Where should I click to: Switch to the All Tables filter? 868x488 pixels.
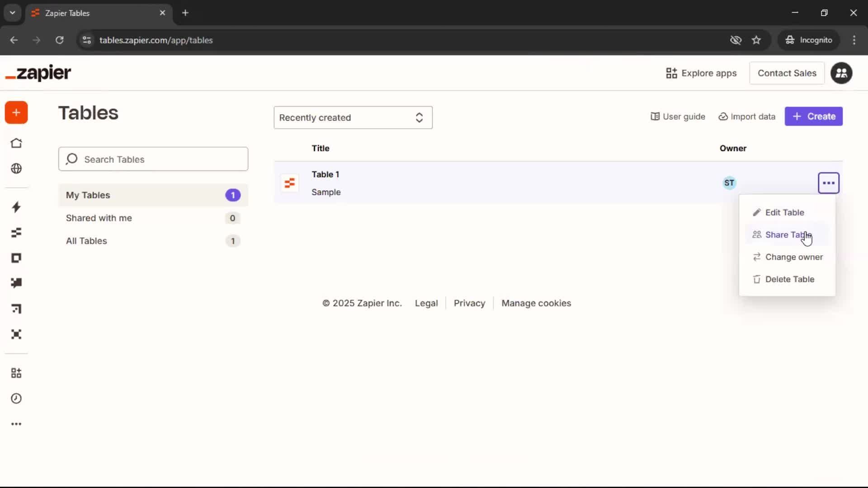(x=153, y=241)
